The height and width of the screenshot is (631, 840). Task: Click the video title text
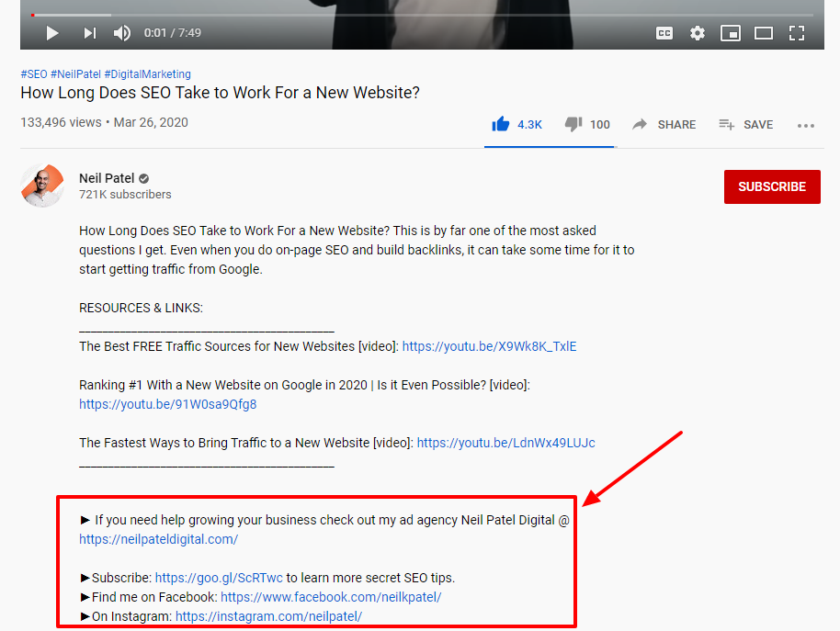[220, 93]
